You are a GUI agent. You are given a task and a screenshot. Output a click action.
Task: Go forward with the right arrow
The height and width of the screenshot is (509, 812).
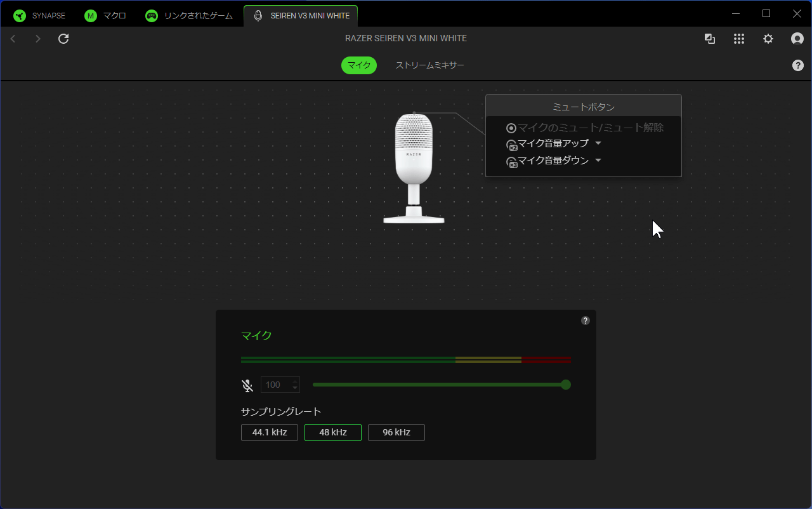point(38,39)
